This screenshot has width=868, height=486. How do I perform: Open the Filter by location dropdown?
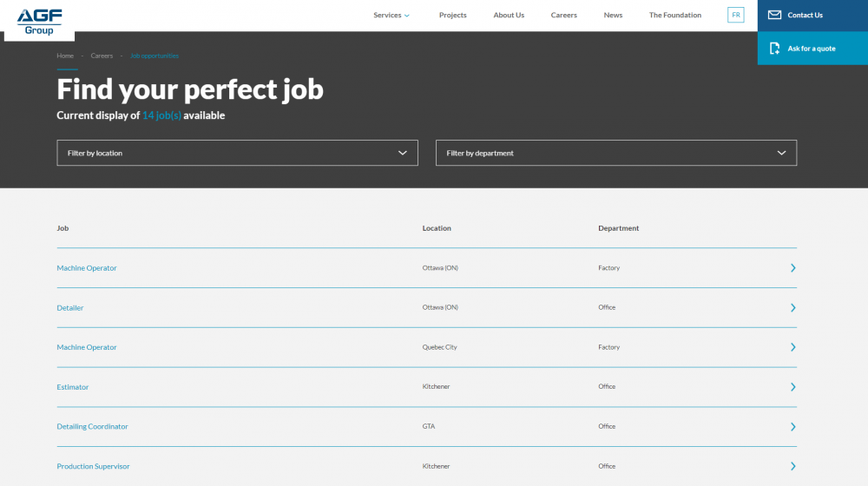pyautogui.click(x=237, y=153)
